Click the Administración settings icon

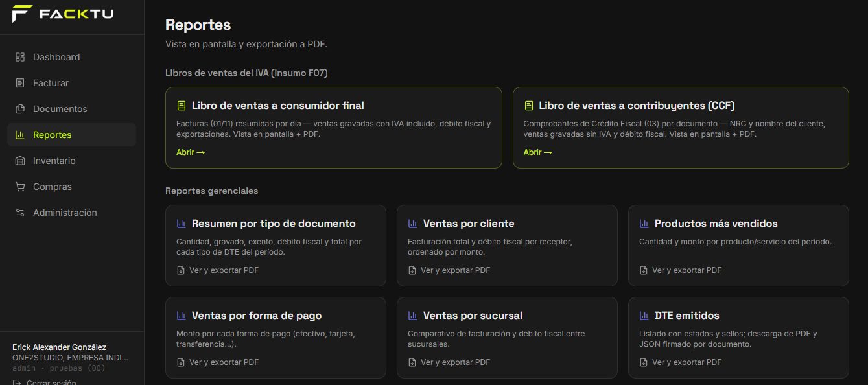(20, 213)
